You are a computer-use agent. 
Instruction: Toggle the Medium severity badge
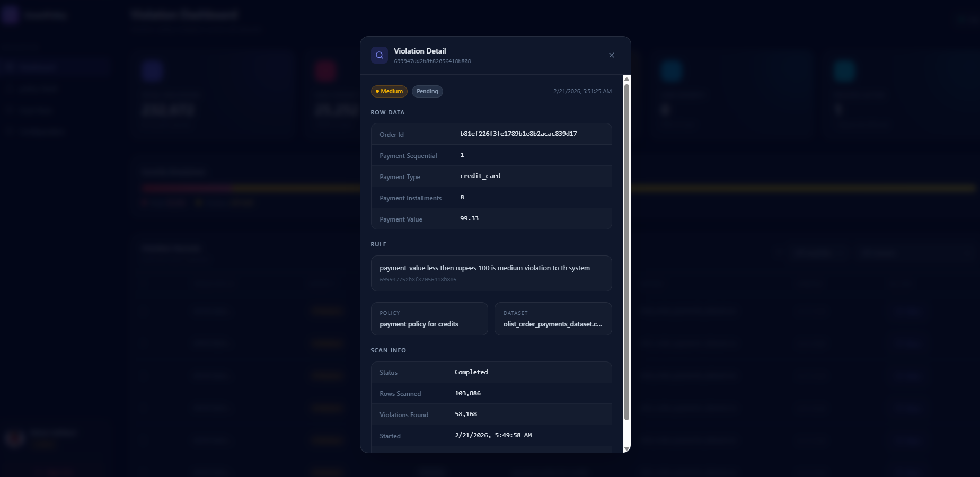click(x=389, y=91)
